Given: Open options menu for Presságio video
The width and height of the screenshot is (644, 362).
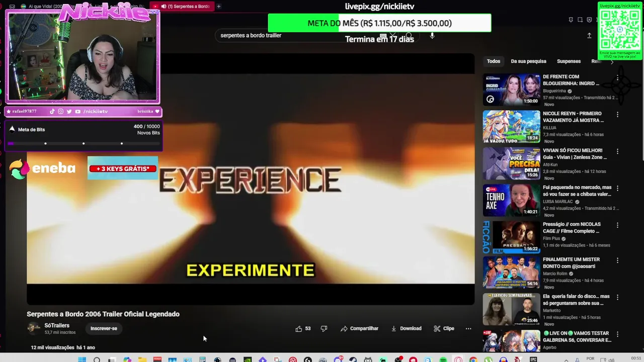Looking at the screenshot, I should click(x=617, y=225).
